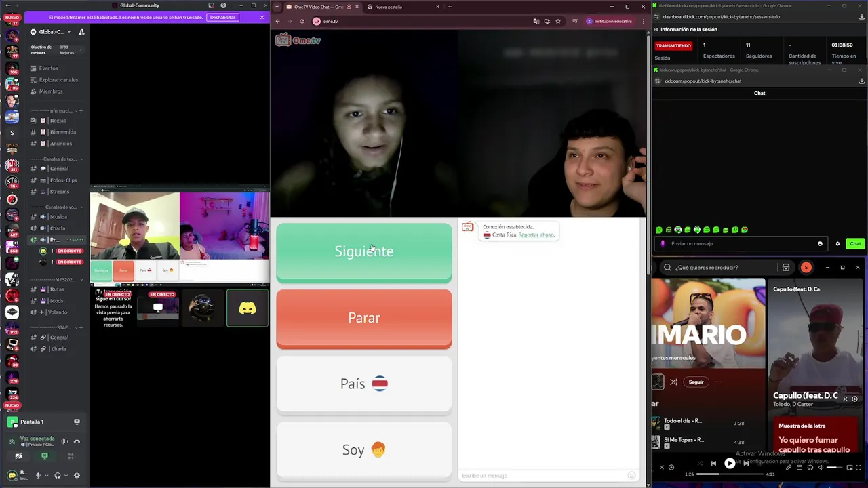868x488 pixels.
Task: Deafen audio with Discord headphones icon
Action: [x=58, y=476]
